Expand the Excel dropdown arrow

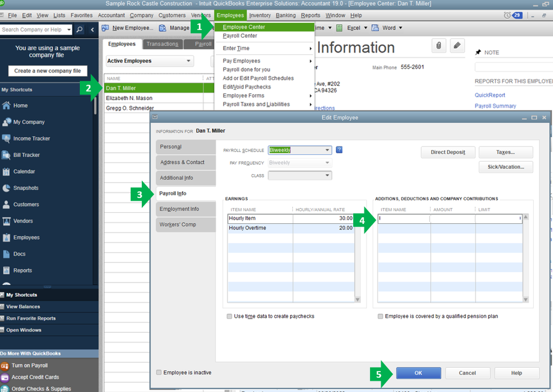[365, 28]
